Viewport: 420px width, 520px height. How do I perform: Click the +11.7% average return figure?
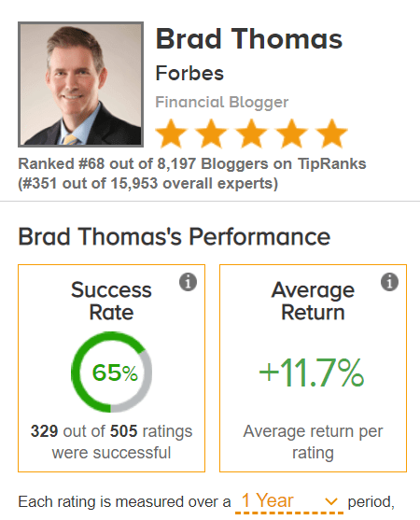[312, 372]
